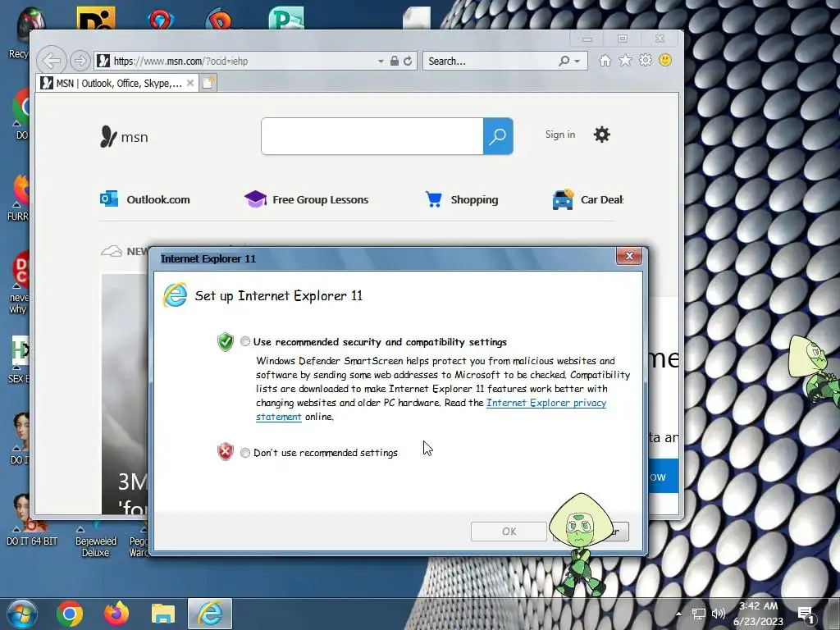Screen dimensions: 840x630
Task: Click the IE forward arrow button
Action: coord(80,61)
